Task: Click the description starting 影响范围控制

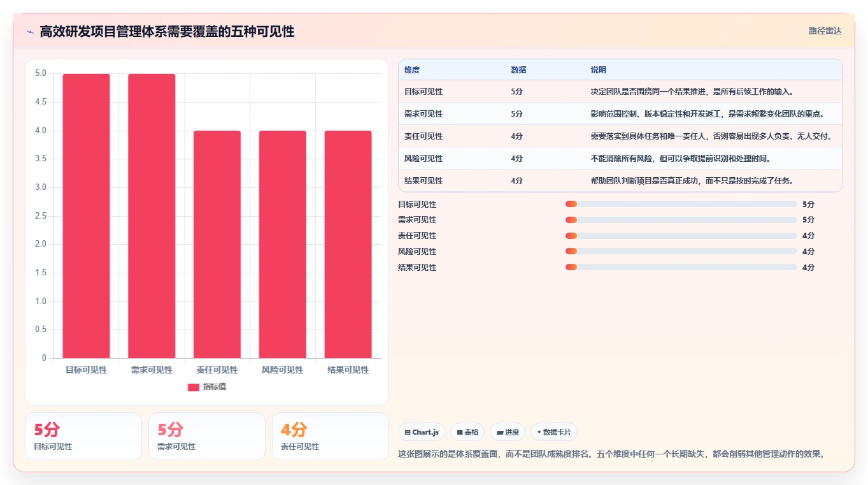Action: (708, 114)
